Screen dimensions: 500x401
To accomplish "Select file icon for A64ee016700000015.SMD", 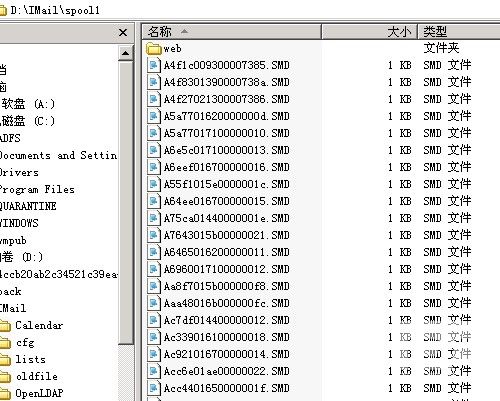I will click(x=154, y=201).
